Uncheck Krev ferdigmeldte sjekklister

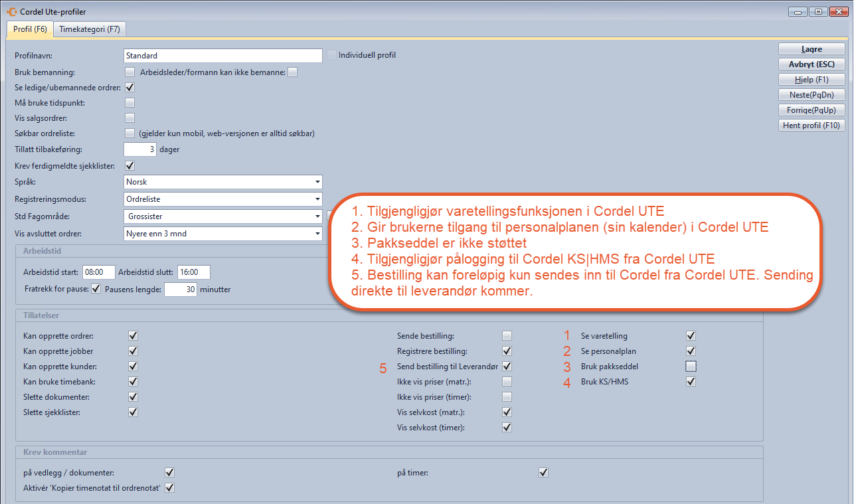point(130,165)
